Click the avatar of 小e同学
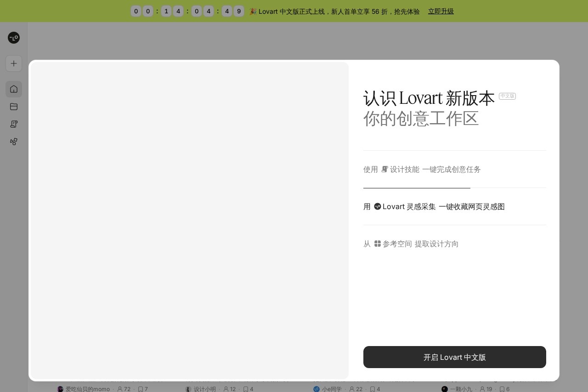The image size is (588, 392). (317, 389)
